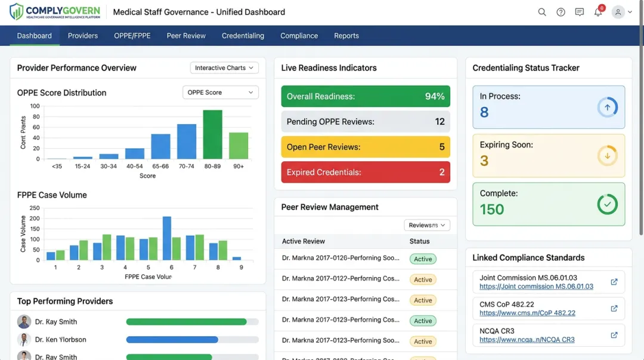The image size is (644, 360).
Task: Click the 70-74 blue bar in OPPE chart
Action: click(187, 141)
